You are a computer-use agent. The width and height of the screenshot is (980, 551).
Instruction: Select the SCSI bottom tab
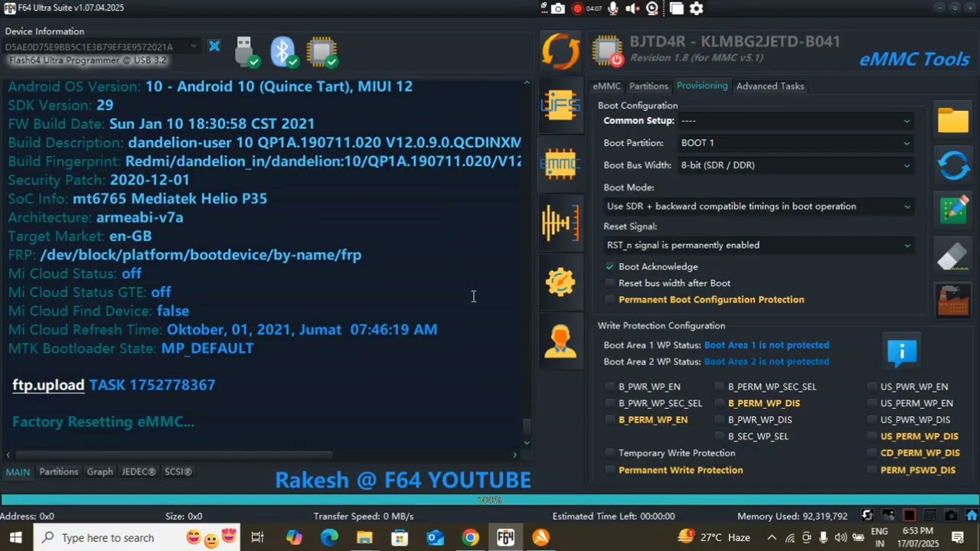point(178,472)
